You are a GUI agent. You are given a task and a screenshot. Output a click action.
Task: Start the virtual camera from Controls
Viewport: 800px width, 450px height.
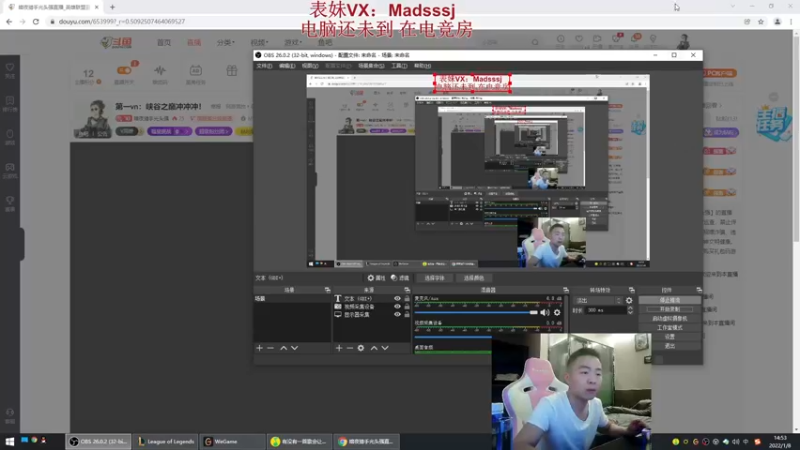point(670,318)
